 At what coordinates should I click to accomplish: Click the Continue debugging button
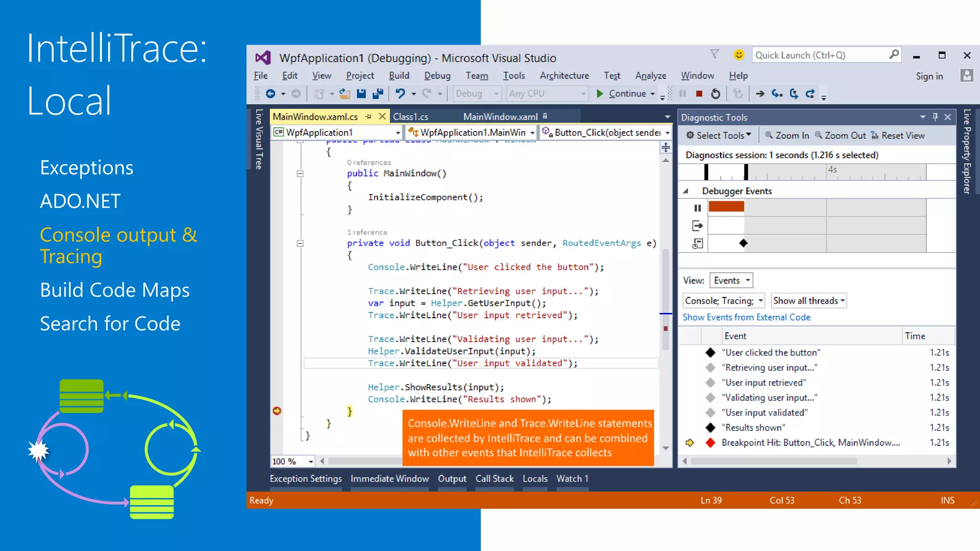(621, 94)
